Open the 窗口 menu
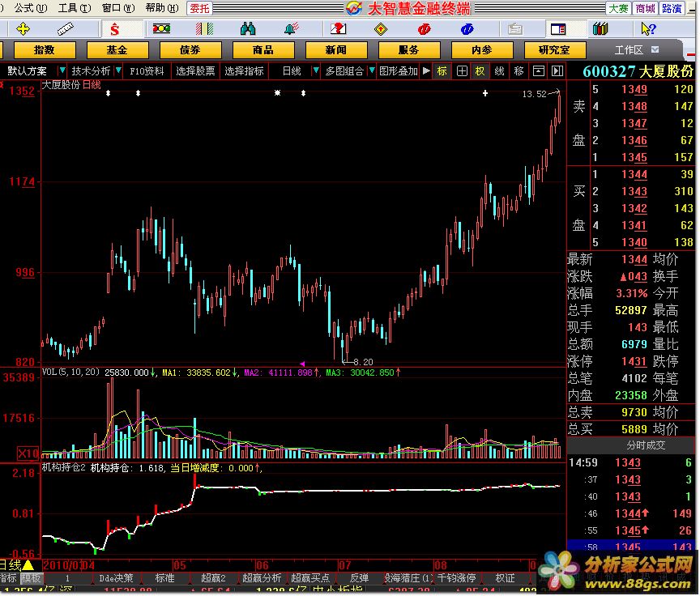700x596 pixels. point(117,8)
